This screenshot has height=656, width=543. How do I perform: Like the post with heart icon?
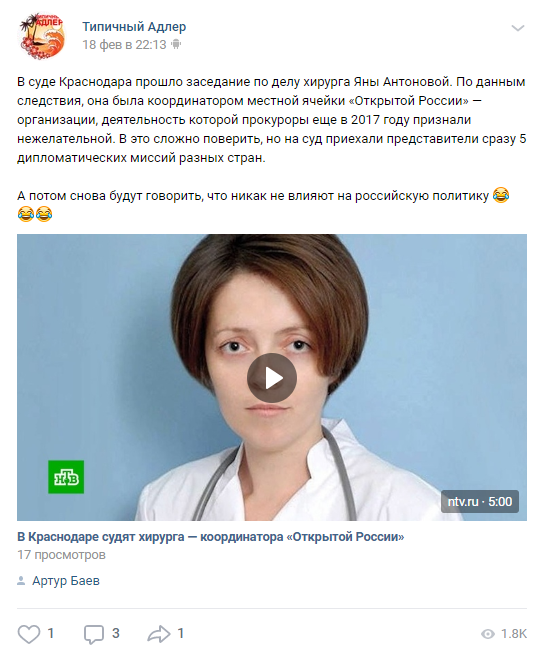coord(28,634)
